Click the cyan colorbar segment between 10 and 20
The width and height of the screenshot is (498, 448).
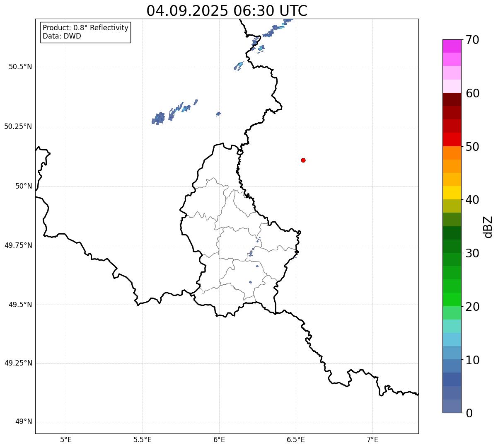452,339
